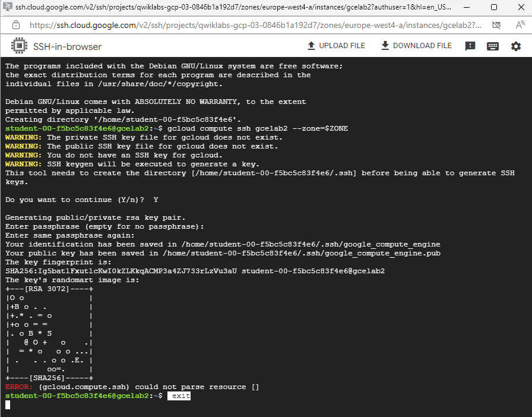Click the SSH-in-browser chip logo icon
Image resolution: width=532 pixels, height=417 pixels.
[x=20, y=46]
